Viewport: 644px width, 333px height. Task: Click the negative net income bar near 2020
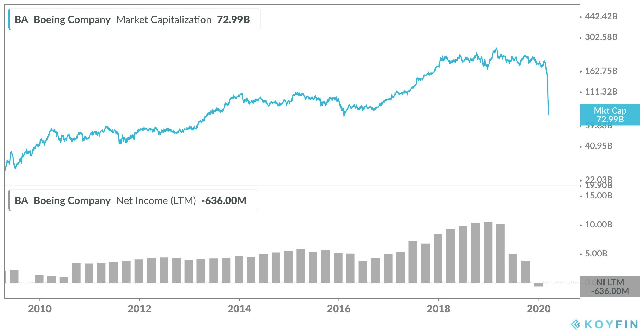point(538,284)
